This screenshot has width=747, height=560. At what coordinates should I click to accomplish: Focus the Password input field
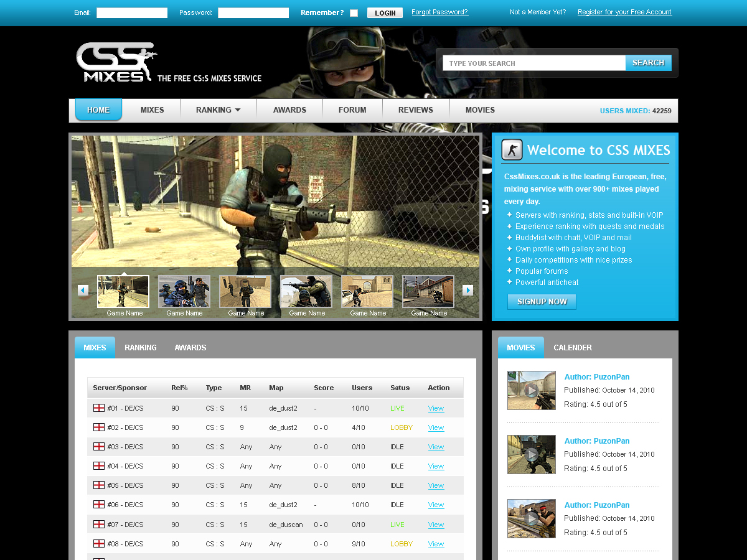pos(253,13)
